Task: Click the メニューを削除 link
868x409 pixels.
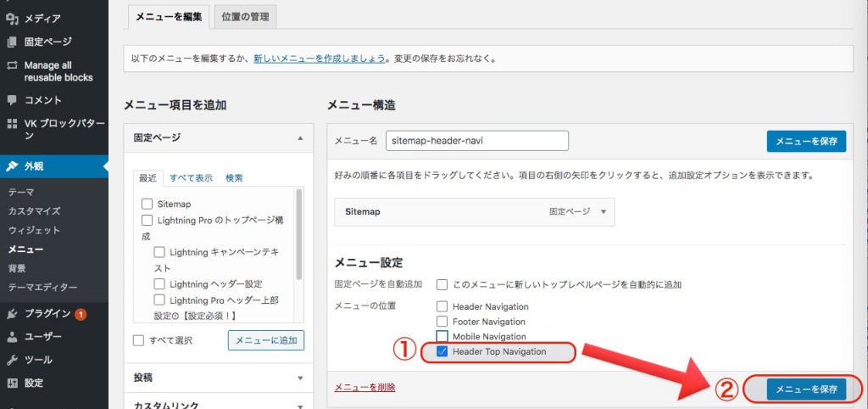Action: tap(364, 388)
